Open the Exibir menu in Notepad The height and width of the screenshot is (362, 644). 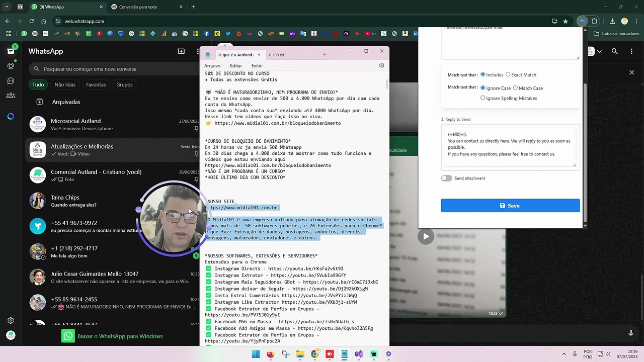click(257, 66)
